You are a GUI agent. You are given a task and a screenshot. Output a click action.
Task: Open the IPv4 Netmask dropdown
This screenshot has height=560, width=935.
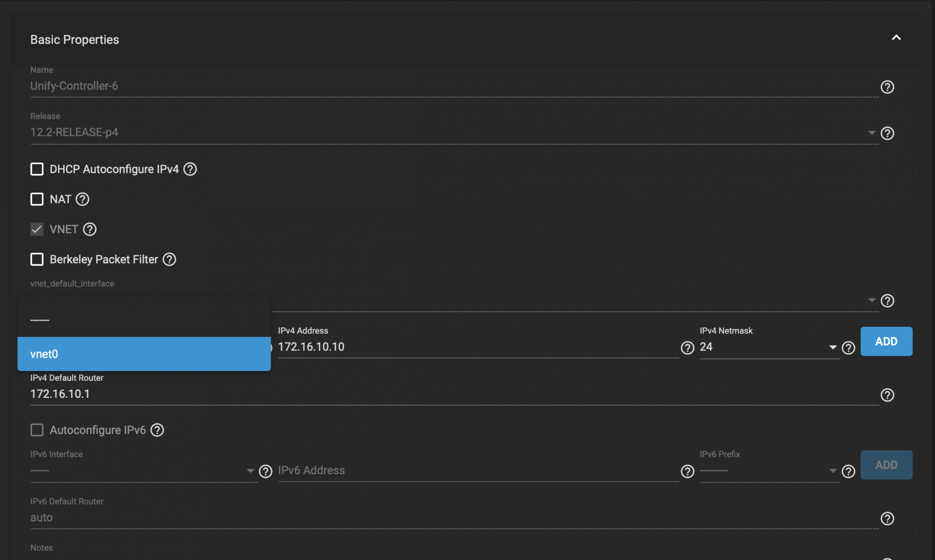832,347
